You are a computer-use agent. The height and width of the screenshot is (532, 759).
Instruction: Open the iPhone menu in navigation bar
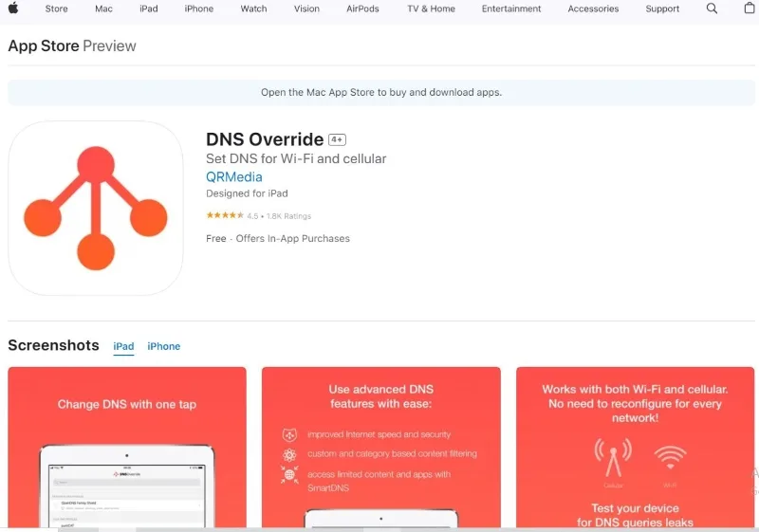(199, 9)
